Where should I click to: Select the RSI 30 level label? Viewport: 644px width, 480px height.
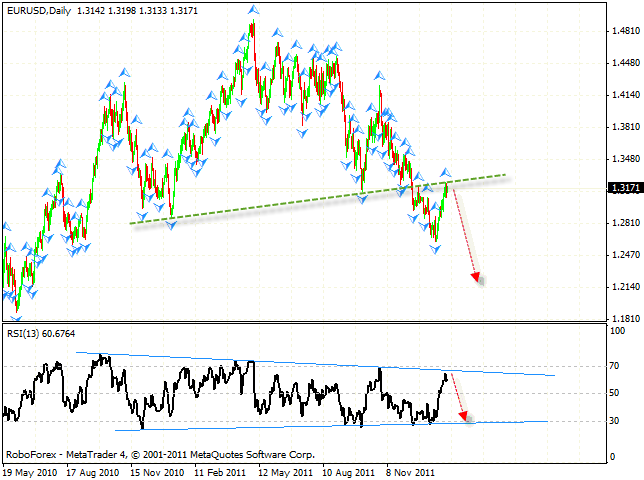616,420
